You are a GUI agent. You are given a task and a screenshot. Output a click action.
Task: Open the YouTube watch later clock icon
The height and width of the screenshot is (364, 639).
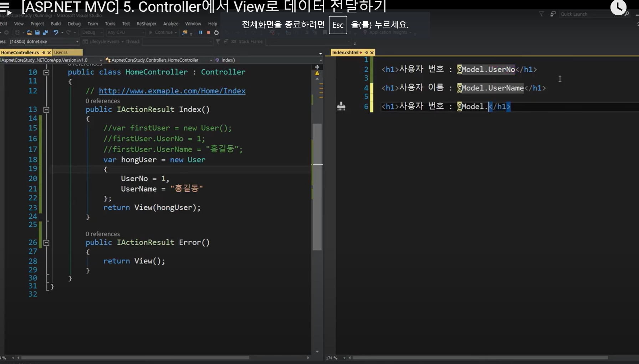pos(619,7)
